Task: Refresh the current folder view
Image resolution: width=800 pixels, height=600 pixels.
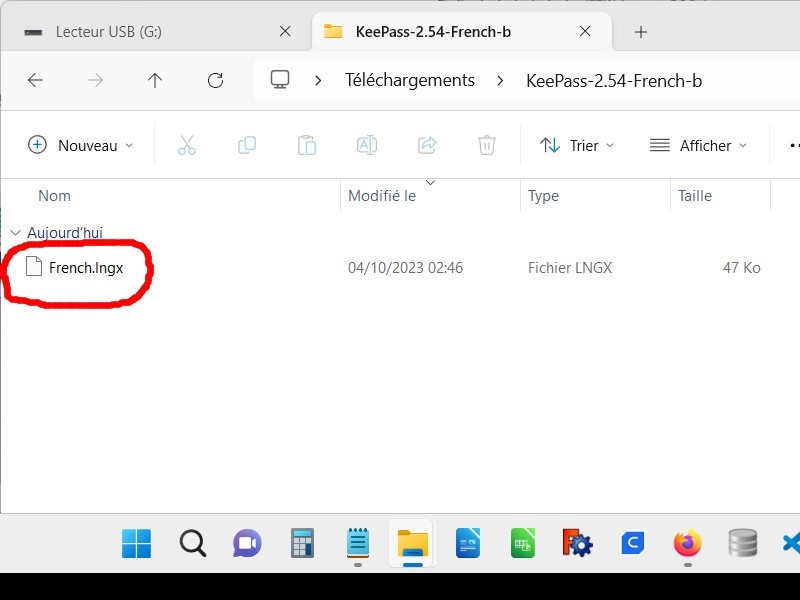Action: tap(215, 80)
